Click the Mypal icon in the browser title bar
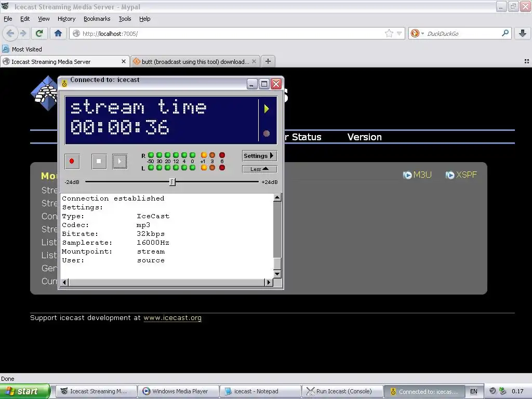 pos(5,6)
